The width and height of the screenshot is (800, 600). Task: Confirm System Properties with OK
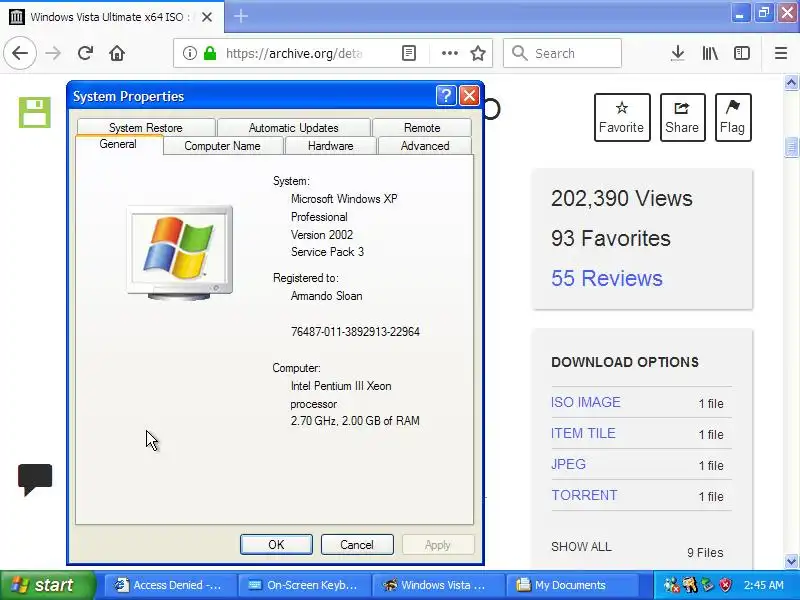click(276, 544)
